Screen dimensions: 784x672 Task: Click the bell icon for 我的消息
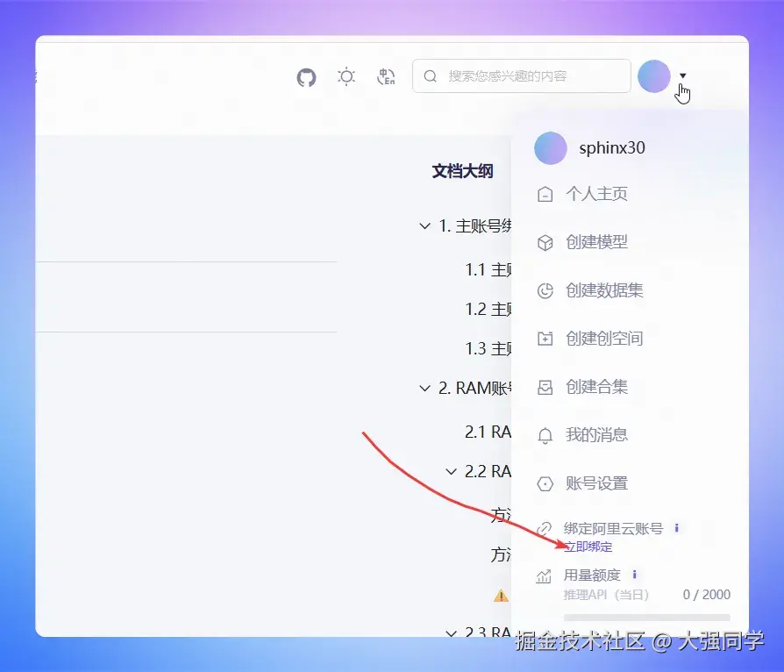click(x=545, y=436)
